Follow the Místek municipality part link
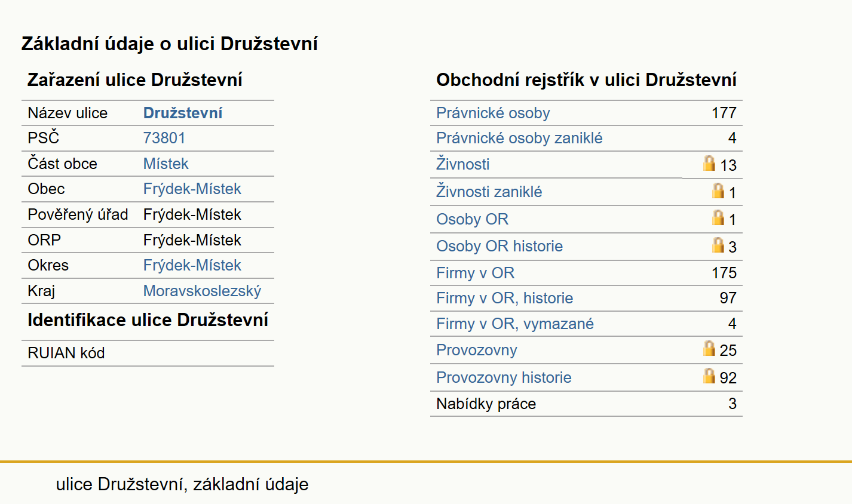The width and height of the screenshot is (852, 504). 166,164
